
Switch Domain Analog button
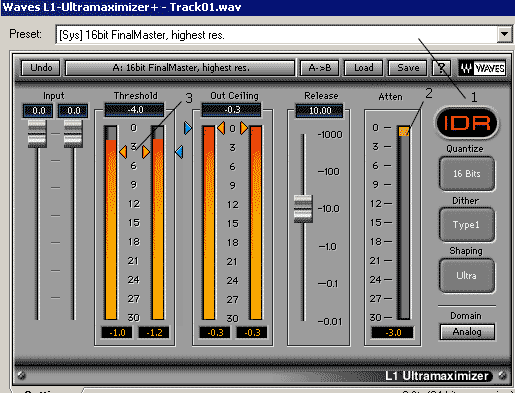[467, 332]
